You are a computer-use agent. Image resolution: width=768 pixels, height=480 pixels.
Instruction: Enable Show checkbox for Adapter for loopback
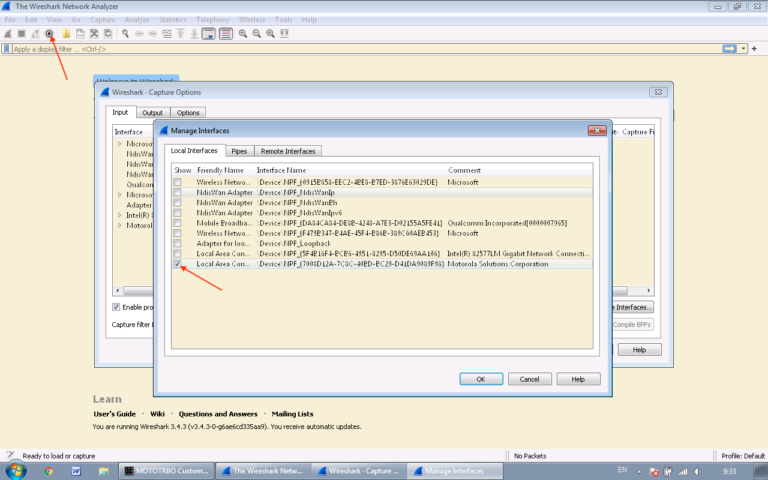(x=177, y=243)
